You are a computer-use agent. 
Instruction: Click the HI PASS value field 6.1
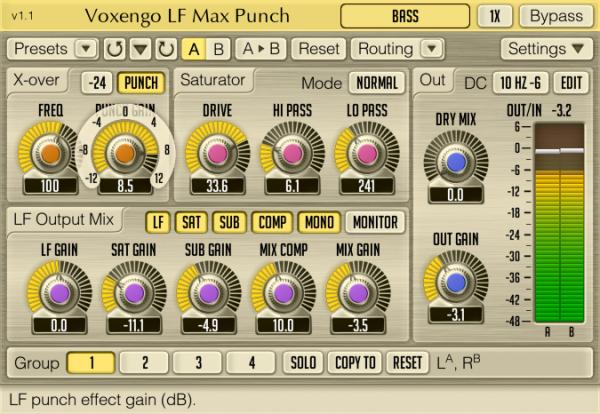(292, 186)
